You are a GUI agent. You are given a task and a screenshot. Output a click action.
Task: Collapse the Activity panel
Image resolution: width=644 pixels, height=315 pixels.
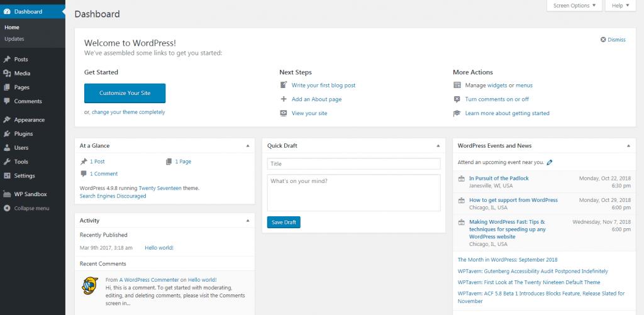tap(248, 221)
